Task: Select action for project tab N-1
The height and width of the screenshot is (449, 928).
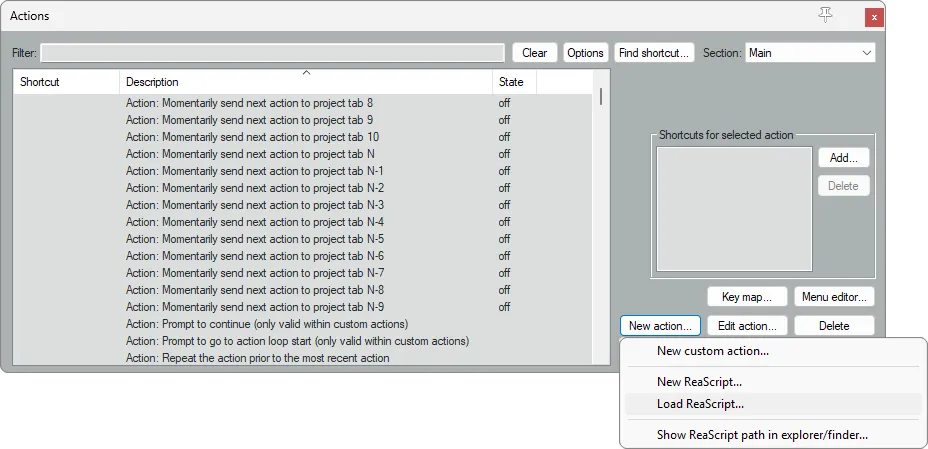Action: tap(302, 171)
